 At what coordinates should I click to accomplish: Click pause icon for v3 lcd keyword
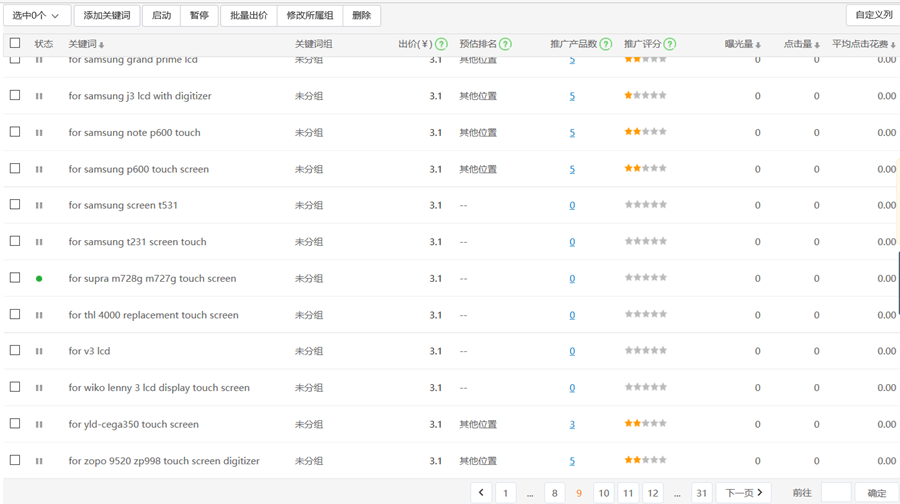pyautogui.click(x=39, y=352)
